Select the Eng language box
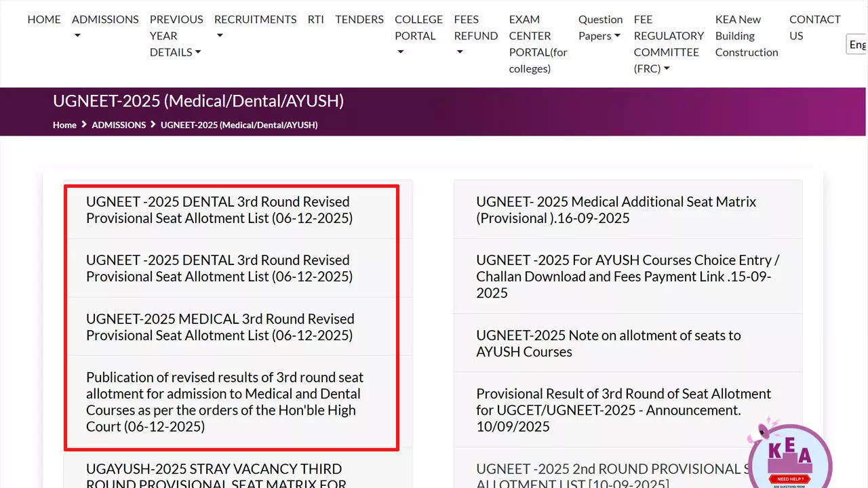 [856, 44]
